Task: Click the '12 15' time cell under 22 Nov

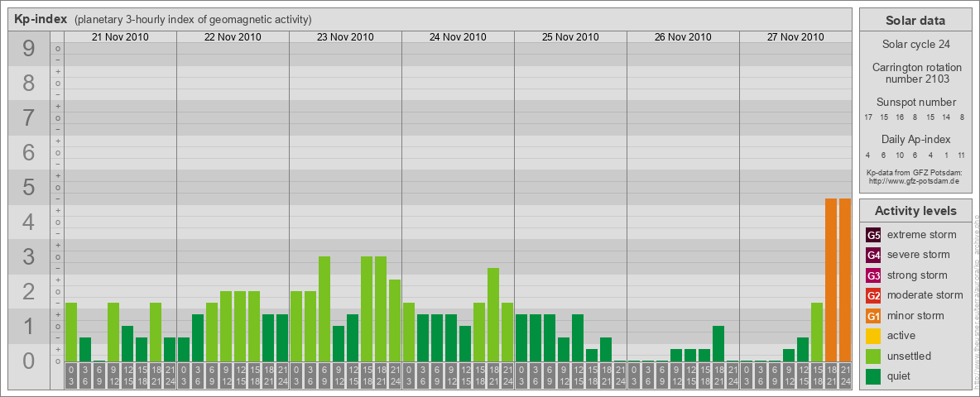Action: (x=240, y=376)
